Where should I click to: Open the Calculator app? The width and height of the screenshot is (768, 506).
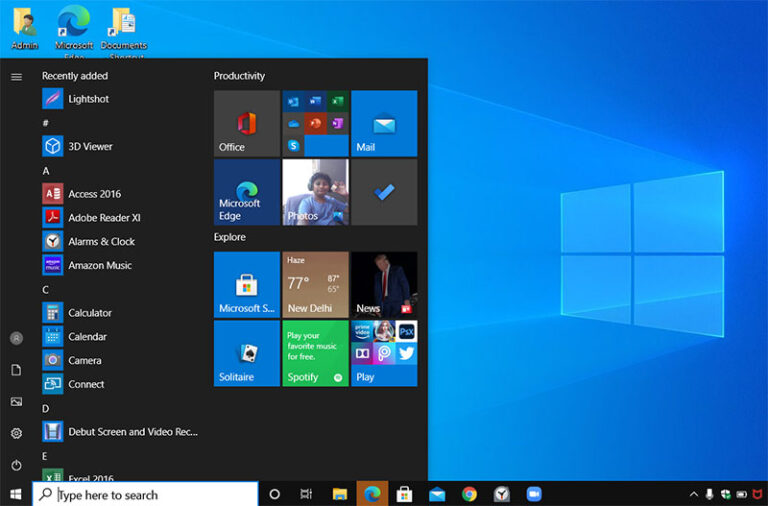89,313
